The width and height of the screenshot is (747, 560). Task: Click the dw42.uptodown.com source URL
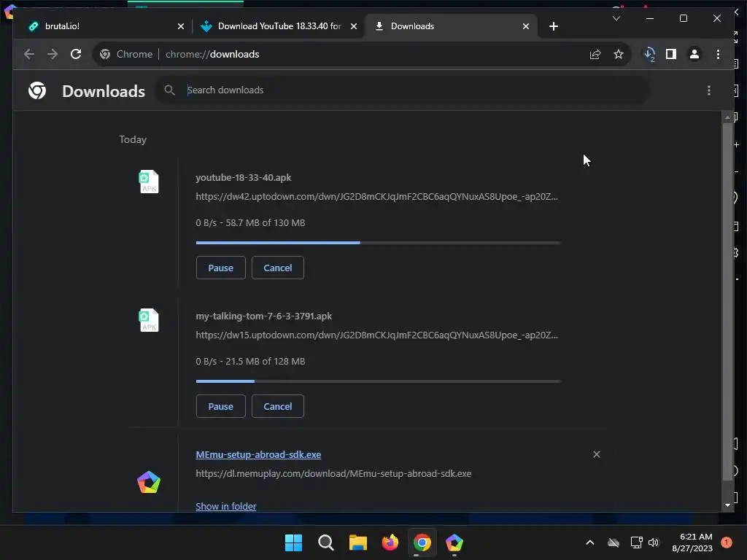pyautogui.click(x=377, y=197)
